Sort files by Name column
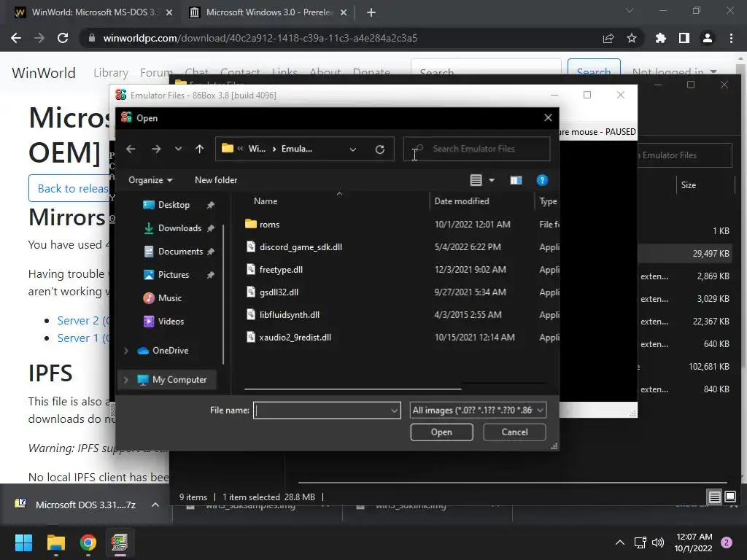Image resolution: width=747 pixels, height=560 pixels. (x=266, y=201)
